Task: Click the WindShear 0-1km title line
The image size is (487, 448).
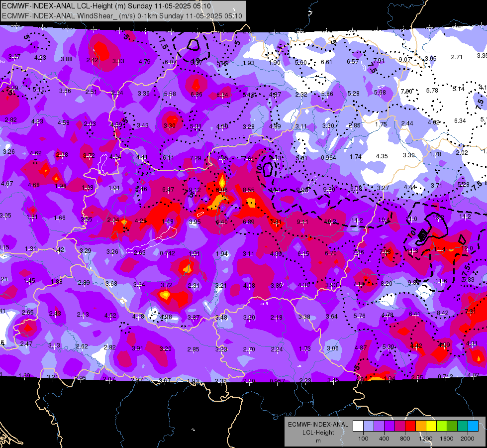Action: pyautogui.click(x=122, y=16)
